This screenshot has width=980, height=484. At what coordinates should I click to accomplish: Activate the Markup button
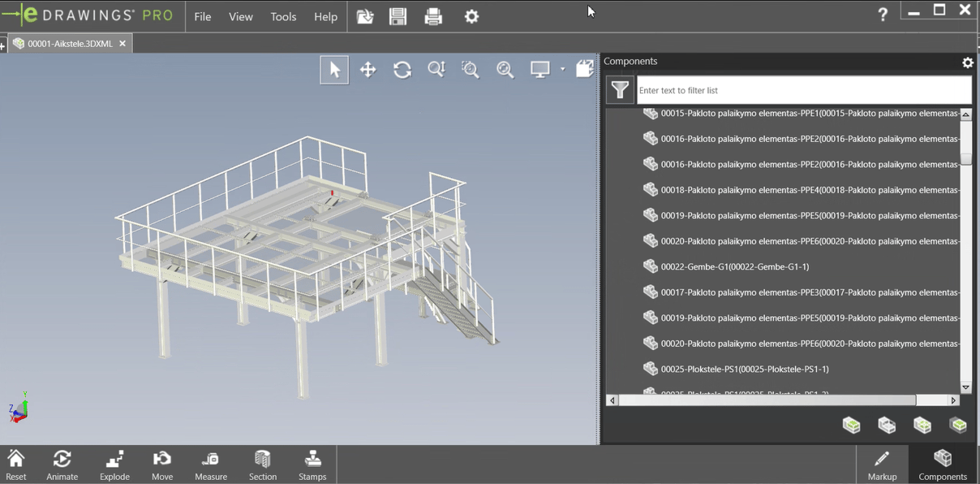[883, 463]
